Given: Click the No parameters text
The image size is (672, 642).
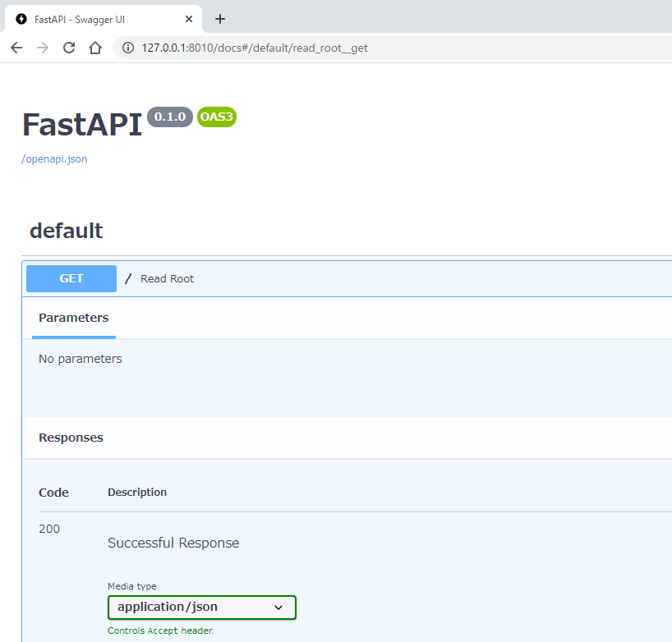Looking at the screenshot, I should tap(81, 359).
